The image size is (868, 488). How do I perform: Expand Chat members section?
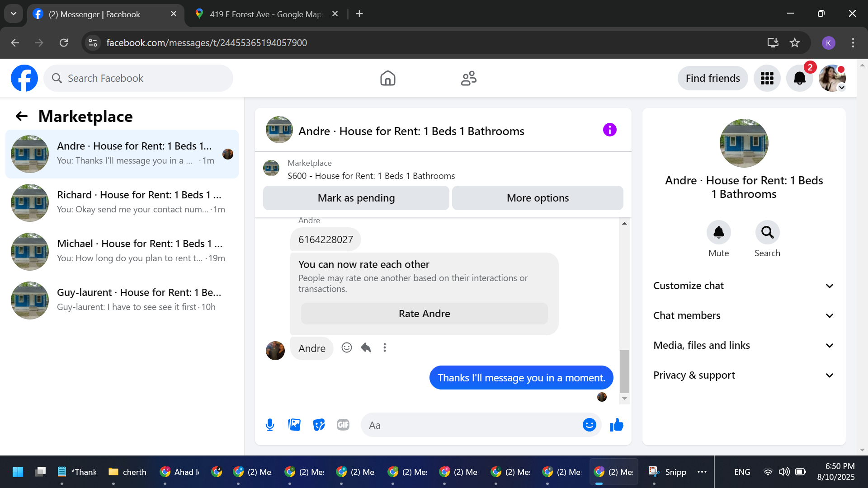[x=744, y=315]
